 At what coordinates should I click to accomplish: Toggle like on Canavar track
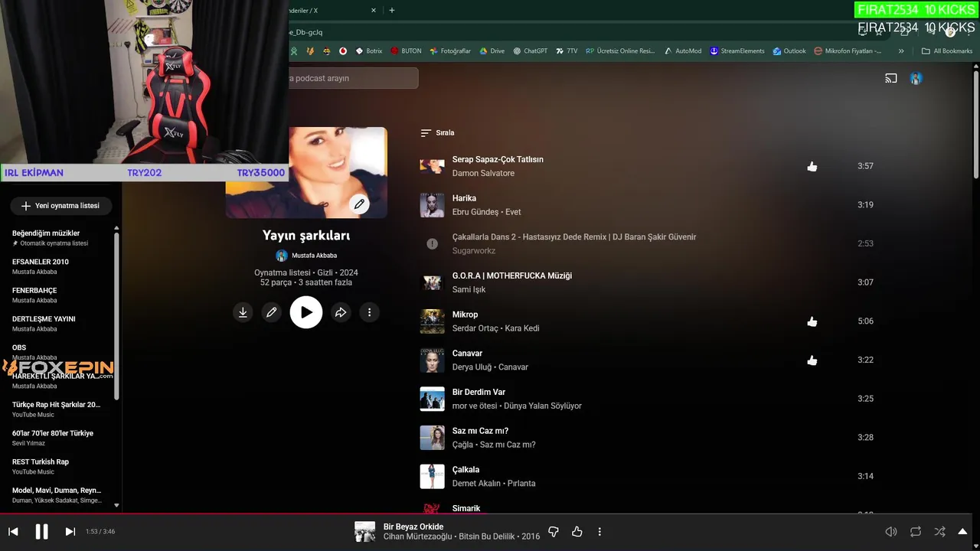pyautogui.click(x=812, y=360)
